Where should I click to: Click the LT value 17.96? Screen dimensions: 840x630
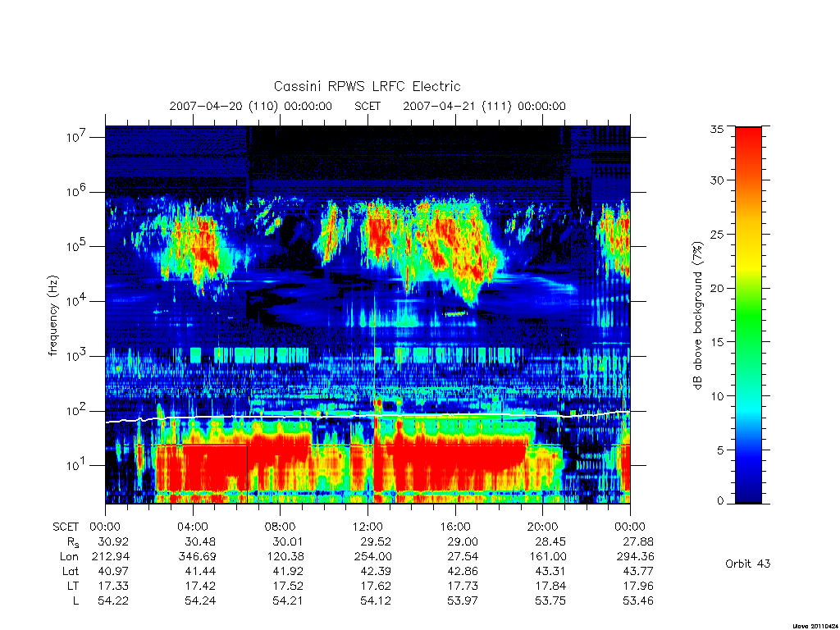(637, 586)
